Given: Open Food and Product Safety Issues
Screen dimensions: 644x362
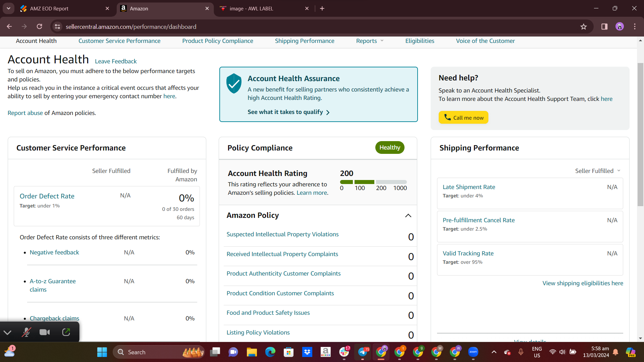Looking at the screenshot, I should pos(268,313).
